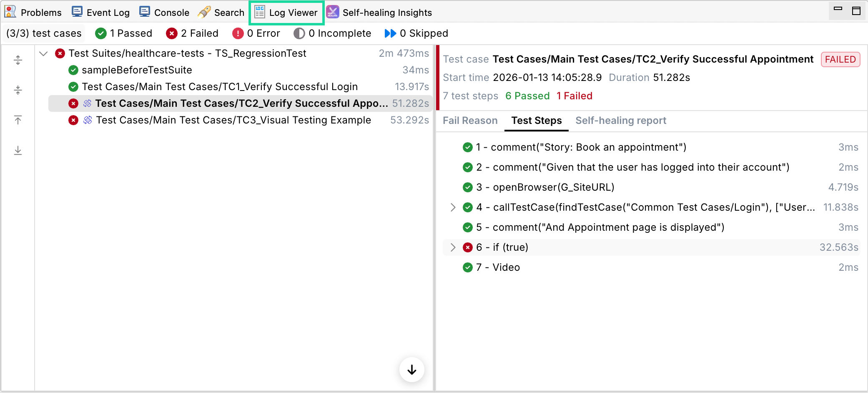Open the Search panel
This screenshot has width=868, height=393.
click(221, 12)
